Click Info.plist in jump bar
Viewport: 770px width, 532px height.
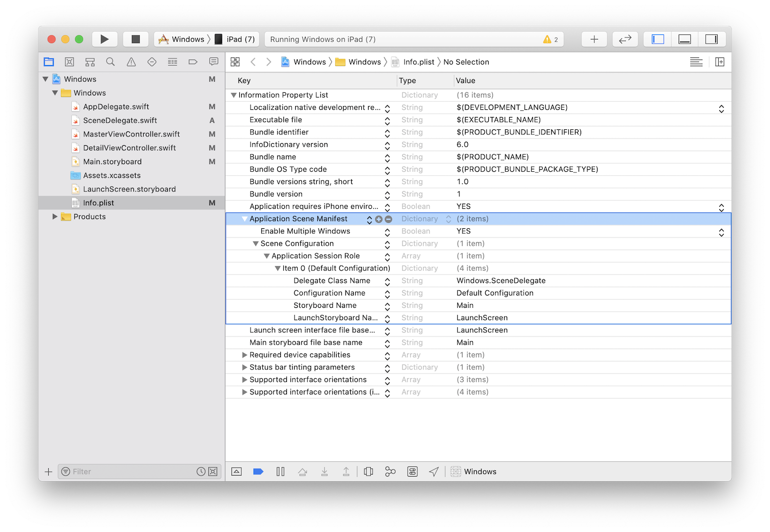pyautogui.click(x=413, y=62)
